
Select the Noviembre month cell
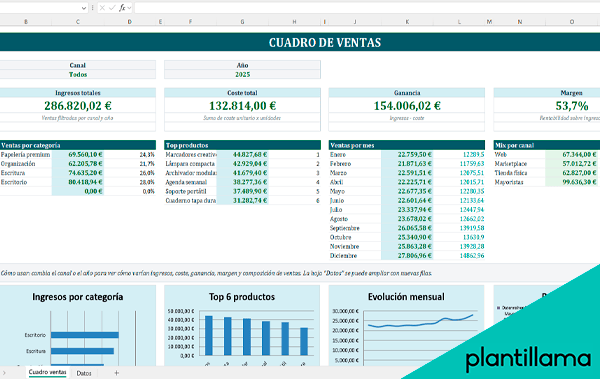(355, 247)
